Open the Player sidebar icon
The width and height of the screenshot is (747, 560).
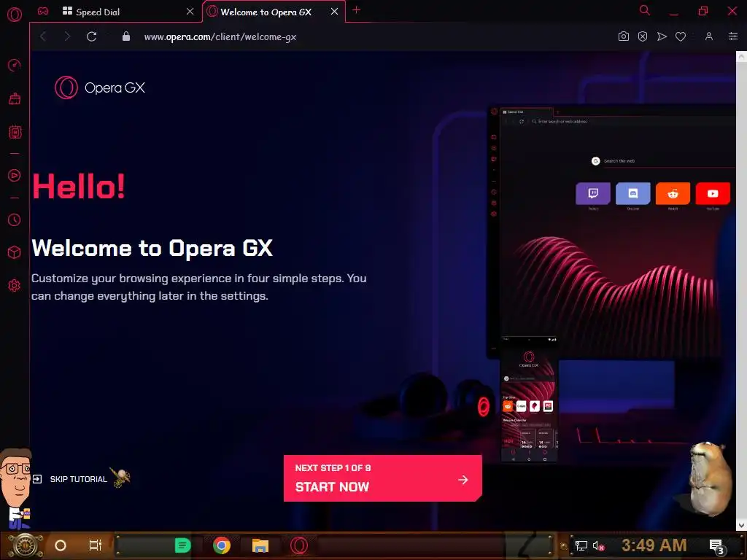(15, 175)
